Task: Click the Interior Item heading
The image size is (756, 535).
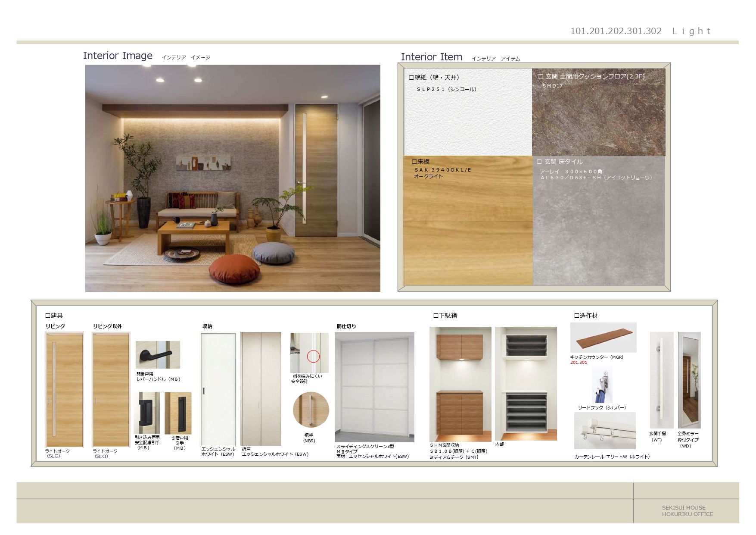Action: (431, 57)
